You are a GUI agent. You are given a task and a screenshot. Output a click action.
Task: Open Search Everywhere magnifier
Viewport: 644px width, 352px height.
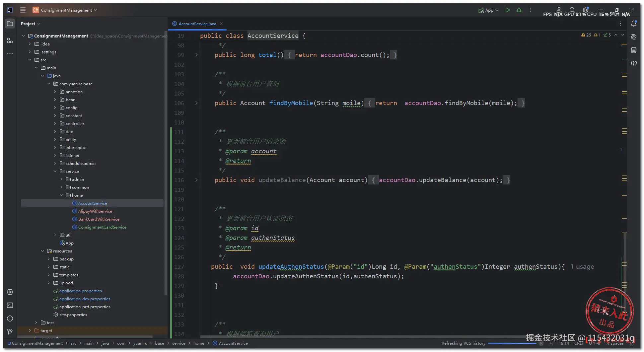[572, 10]
